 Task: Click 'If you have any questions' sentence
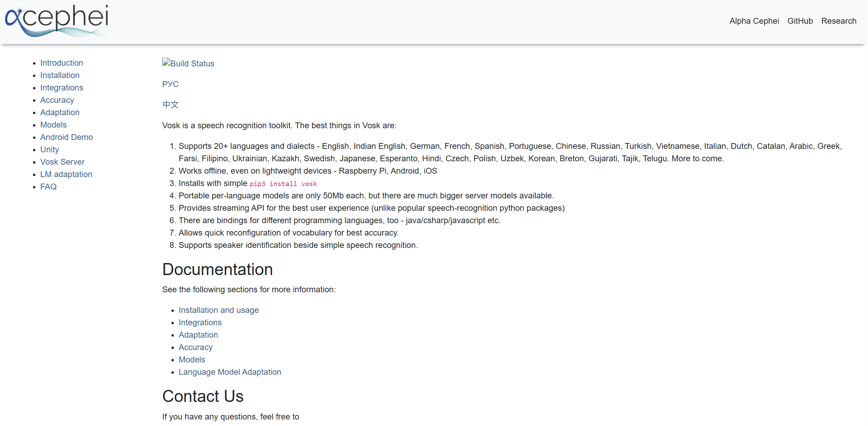click(x=231, y=417)
